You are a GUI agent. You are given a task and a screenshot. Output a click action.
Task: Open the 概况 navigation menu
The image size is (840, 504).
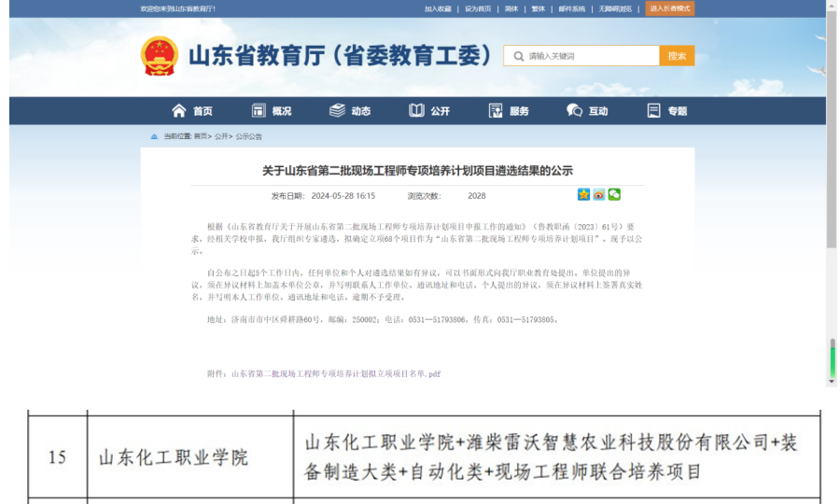pos(271,111)
